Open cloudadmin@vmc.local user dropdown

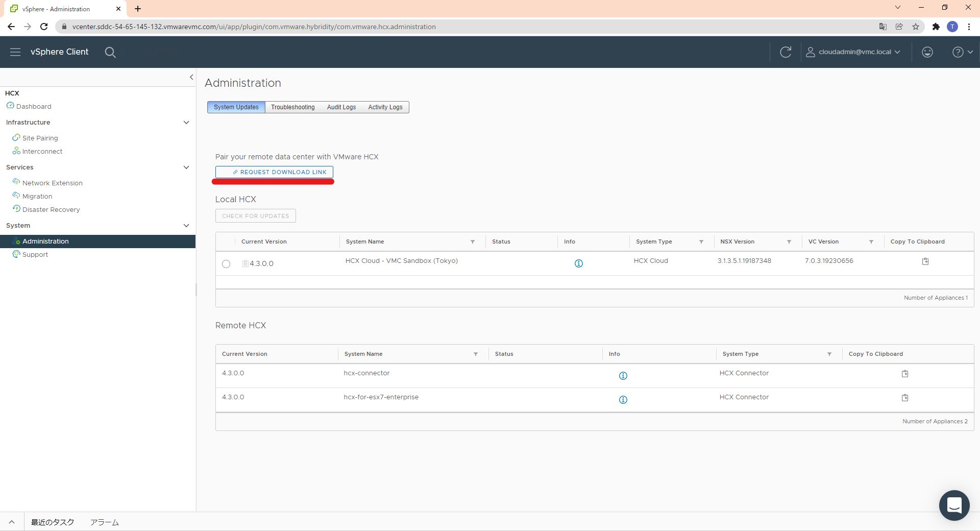853,52
